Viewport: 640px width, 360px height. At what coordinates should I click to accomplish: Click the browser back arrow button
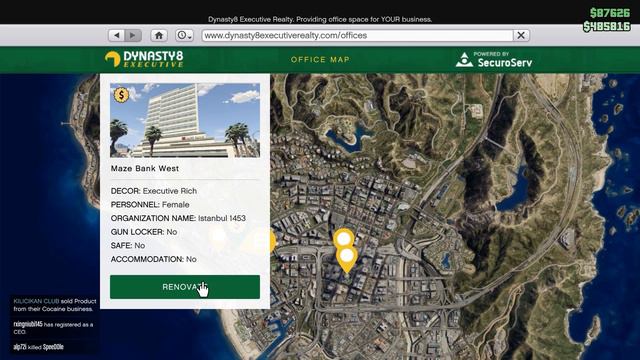pos(117,36)
